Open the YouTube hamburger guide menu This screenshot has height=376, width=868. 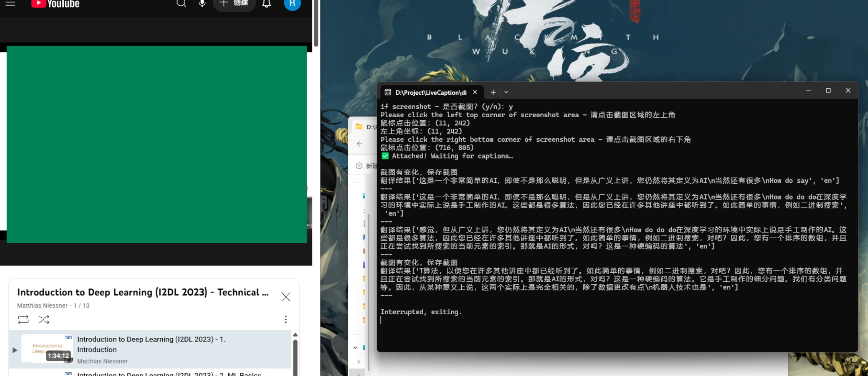pos(10,3)
